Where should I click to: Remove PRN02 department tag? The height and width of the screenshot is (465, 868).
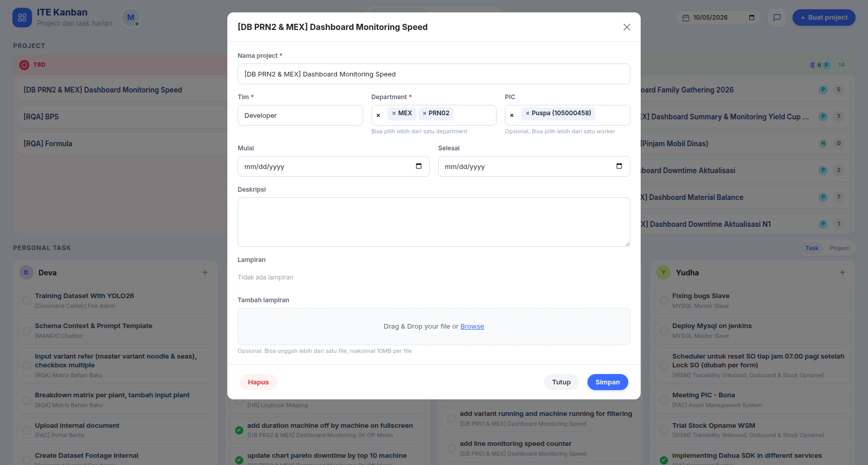coord(425,113)
